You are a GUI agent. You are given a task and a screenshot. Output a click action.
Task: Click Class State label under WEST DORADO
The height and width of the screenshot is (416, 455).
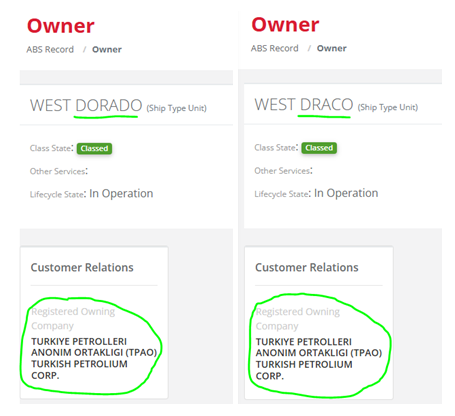pyautogui.click(x=51, y=148)
